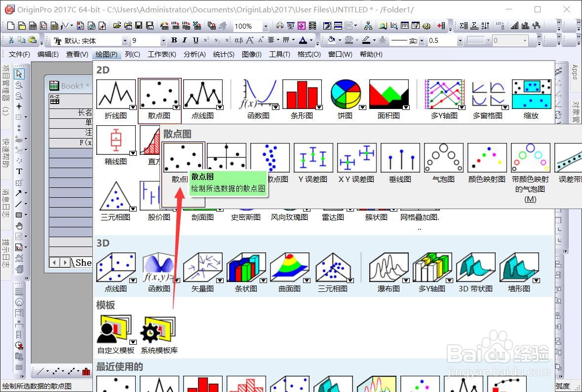The height and width of the screenshot is (392, 582).
Task: Expand the line width 0.5 dropdown
Action: coord(460,41)
